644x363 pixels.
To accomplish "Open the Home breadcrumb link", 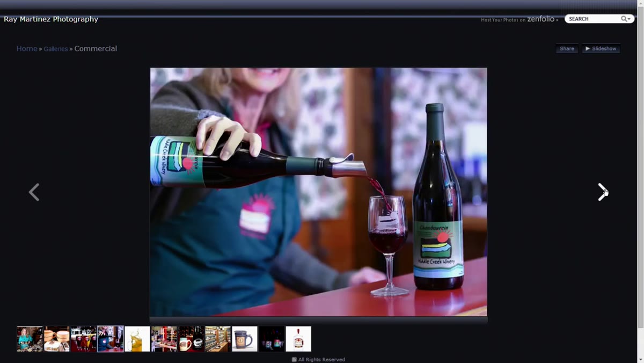I will pos(27,48).
